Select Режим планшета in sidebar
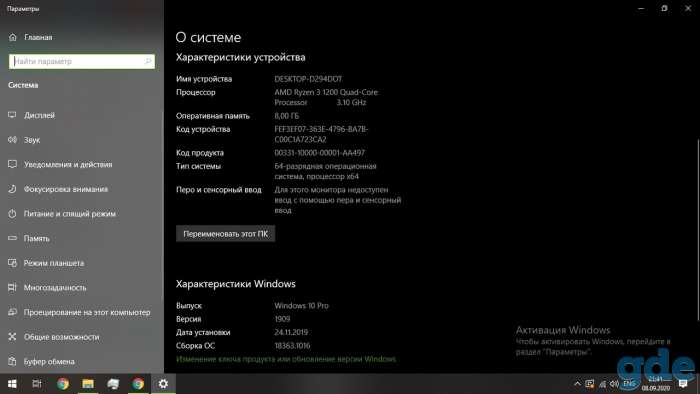 [x=54, y=263]
